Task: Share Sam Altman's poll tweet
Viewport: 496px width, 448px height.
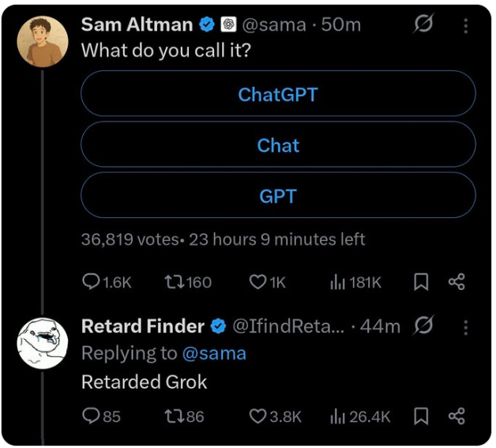Action: pos(457,282)
